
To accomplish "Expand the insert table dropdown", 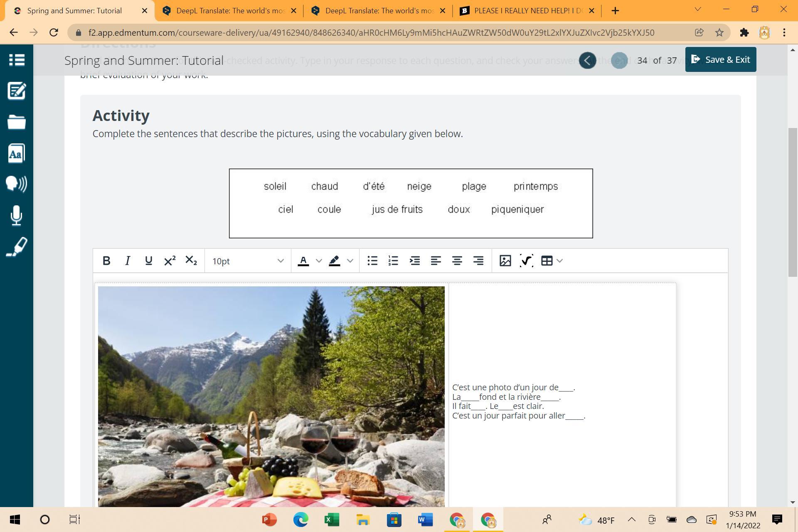I will point(559,261).
